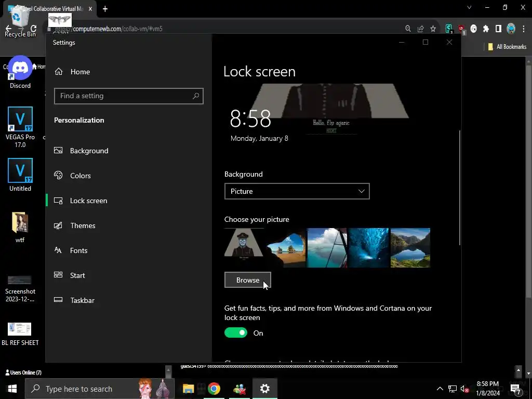Expand the Background Picture dropdown
This screenshot has width=532, height=399.
point(297,191)
